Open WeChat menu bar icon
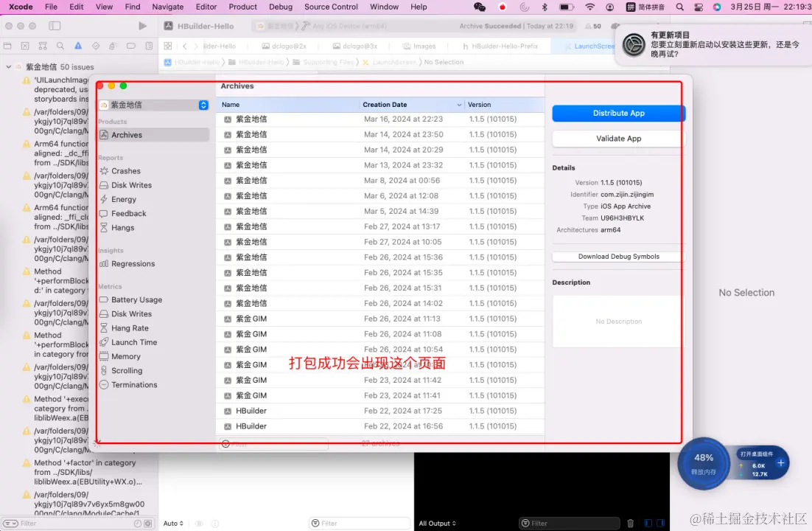The height and width of the screenshot is (531, 812). (x=480, y=7)
